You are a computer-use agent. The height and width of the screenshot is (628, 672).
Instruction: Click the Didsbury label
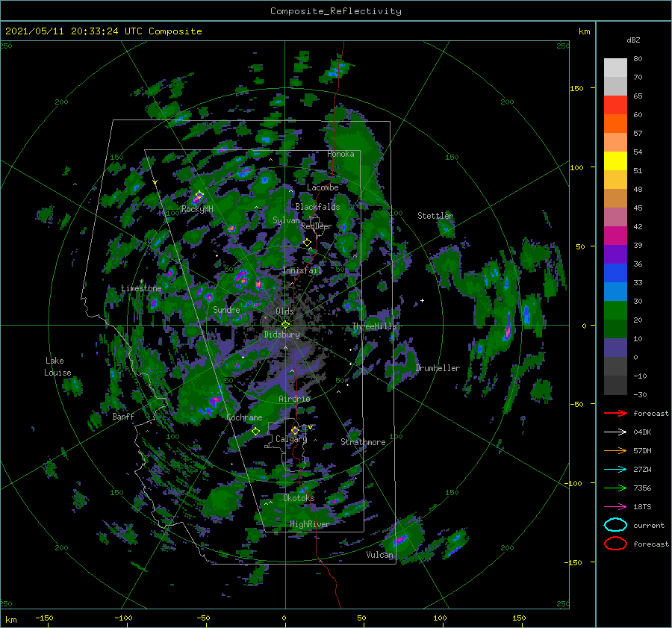pos(281,335)
